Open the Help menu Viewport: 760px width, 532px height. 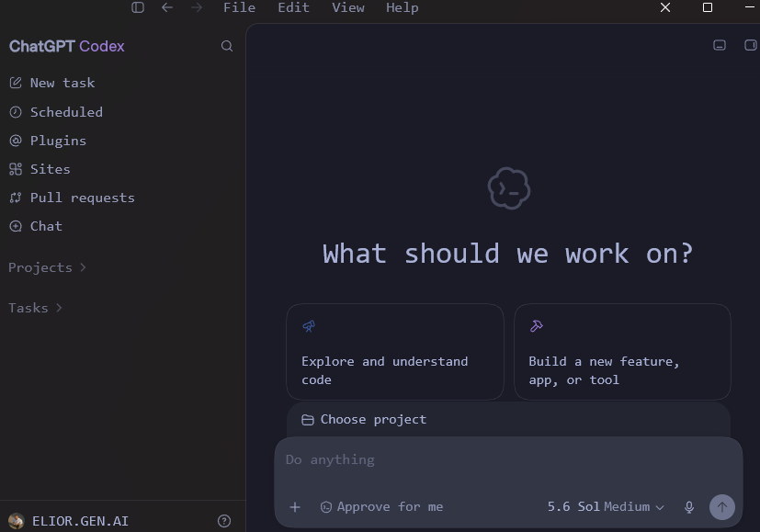click(403, 7)
